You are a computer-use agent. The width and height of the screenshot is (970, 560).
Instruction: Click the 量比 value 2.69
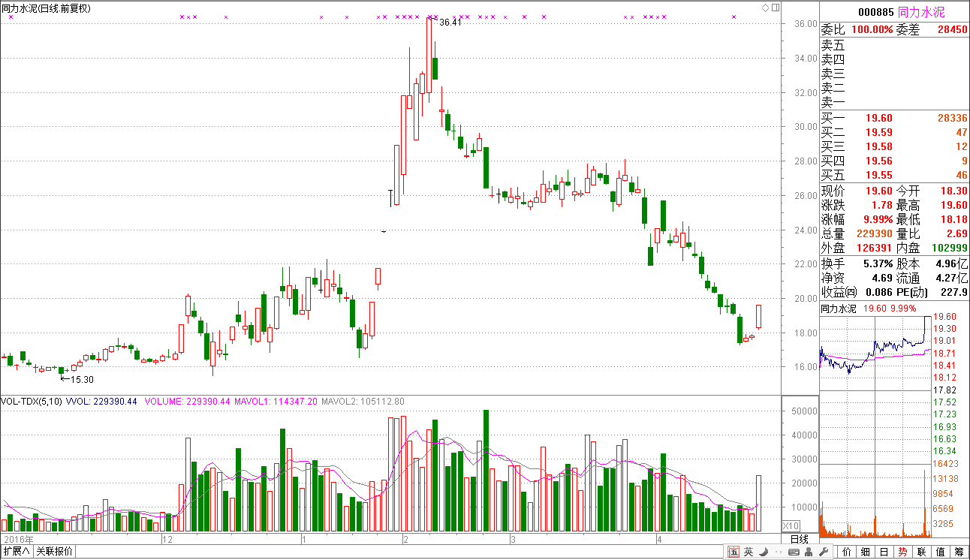[x=957, y=233]
